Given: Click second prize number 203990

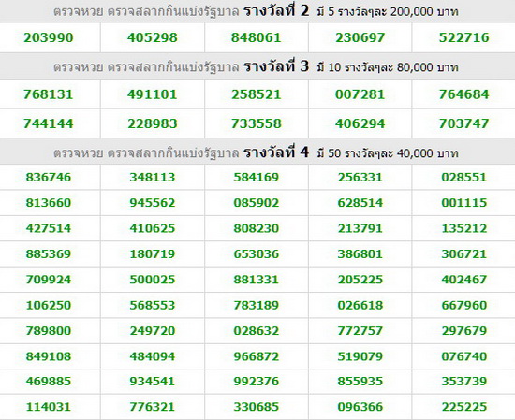Looking at the screenshot, I should point(49,37).
